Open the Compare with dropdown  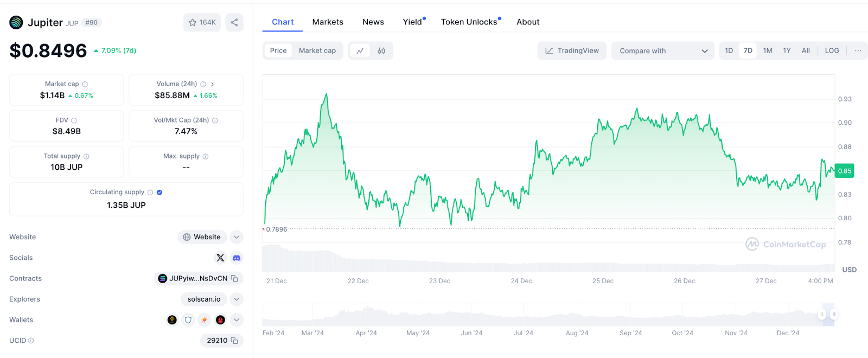pyautogui.click(x=663, y=51)
